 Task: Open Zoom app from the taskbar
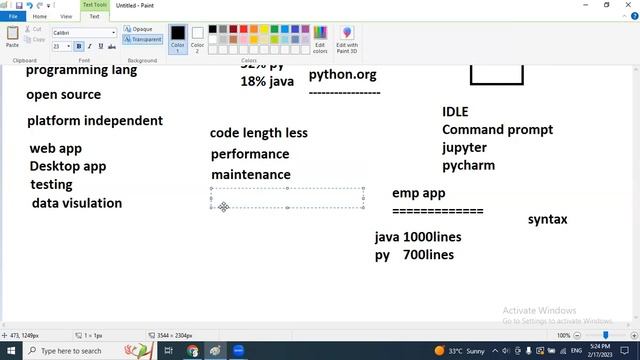(238, 351)
